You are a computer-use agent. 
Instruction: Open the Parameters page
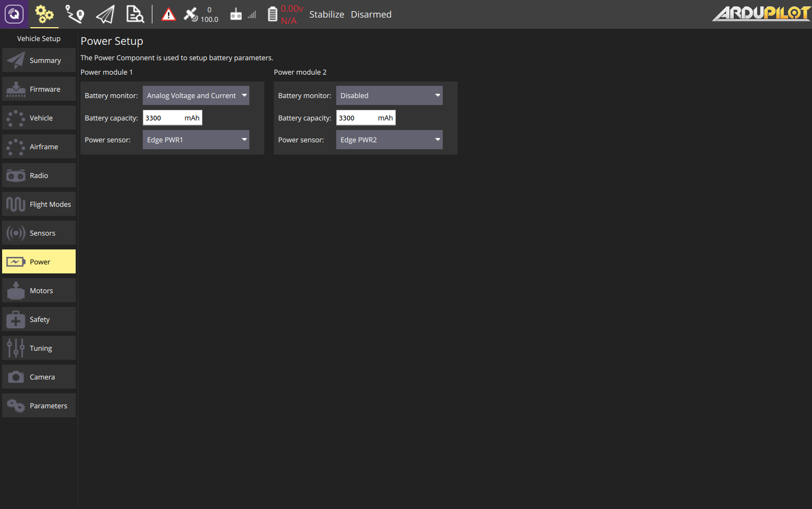point(39,406)
